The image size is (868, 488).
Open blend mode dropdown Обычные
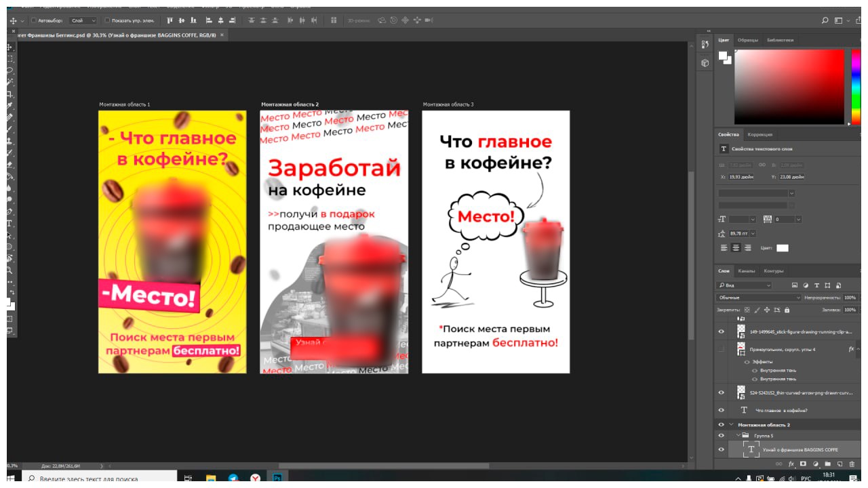(x=759, y=298)
